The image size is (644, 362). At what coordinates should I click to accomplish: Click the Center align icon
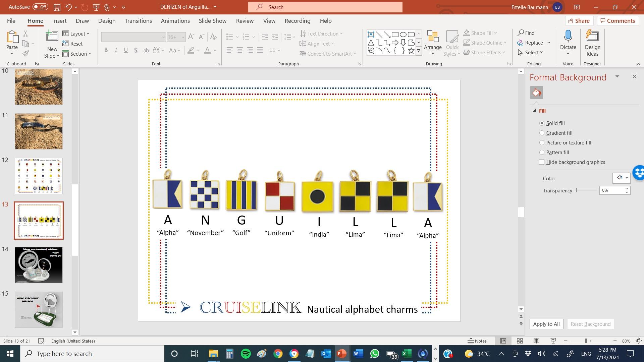click(240, 50)
